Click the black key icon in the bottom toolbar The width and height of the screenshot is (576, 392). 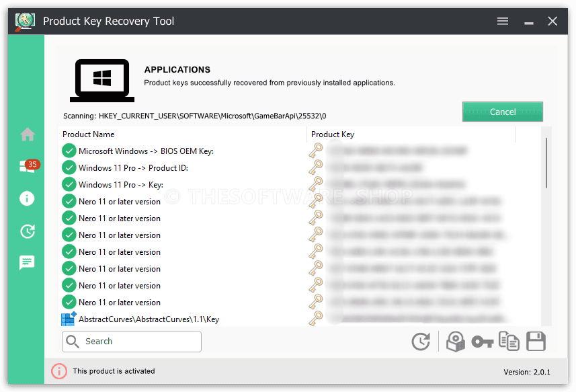[483, 342]
